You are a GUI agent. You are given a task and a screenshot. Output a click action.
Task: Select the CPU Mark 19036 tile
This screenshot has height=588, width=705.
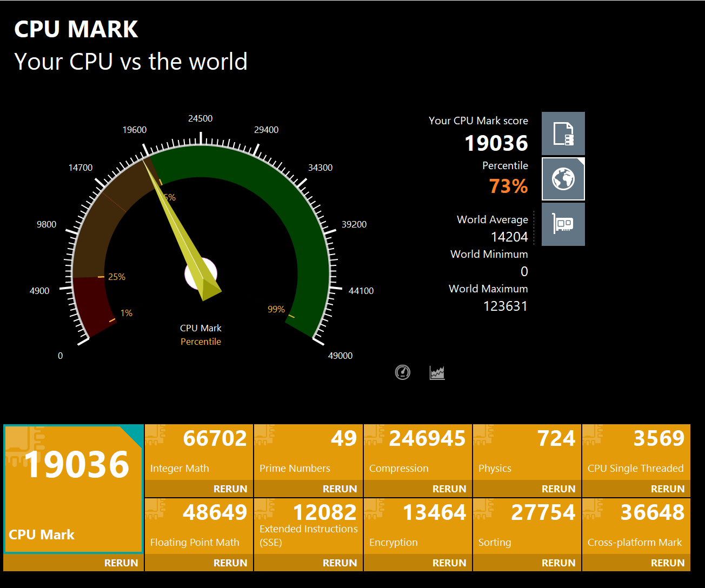(x=74, y=489)
